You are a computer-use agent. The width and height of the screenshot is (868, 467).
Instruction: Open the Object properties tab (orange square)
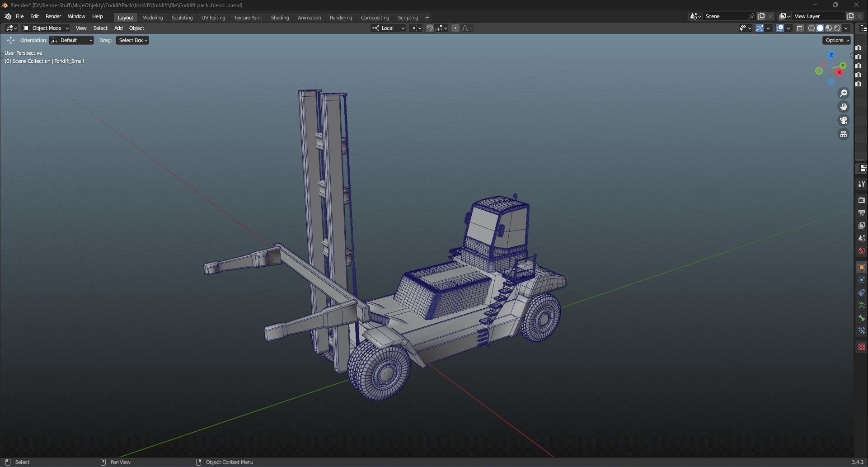pos(862,267)
